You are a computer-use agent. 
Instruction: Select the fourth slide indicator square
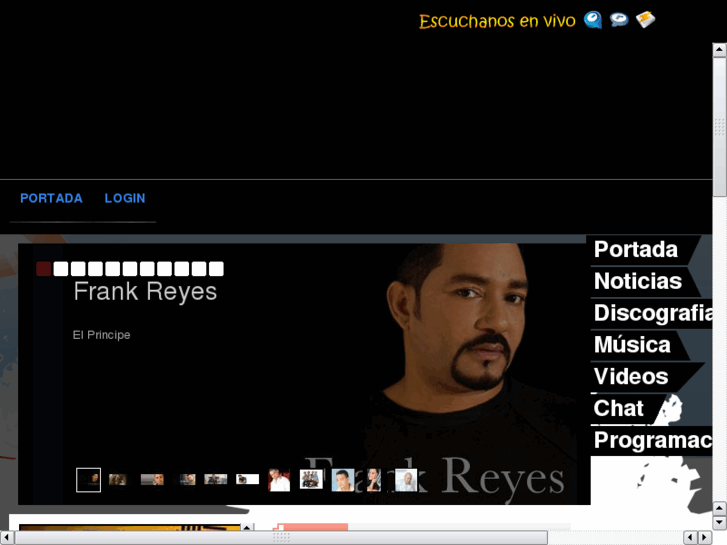(x=96, y=269)
